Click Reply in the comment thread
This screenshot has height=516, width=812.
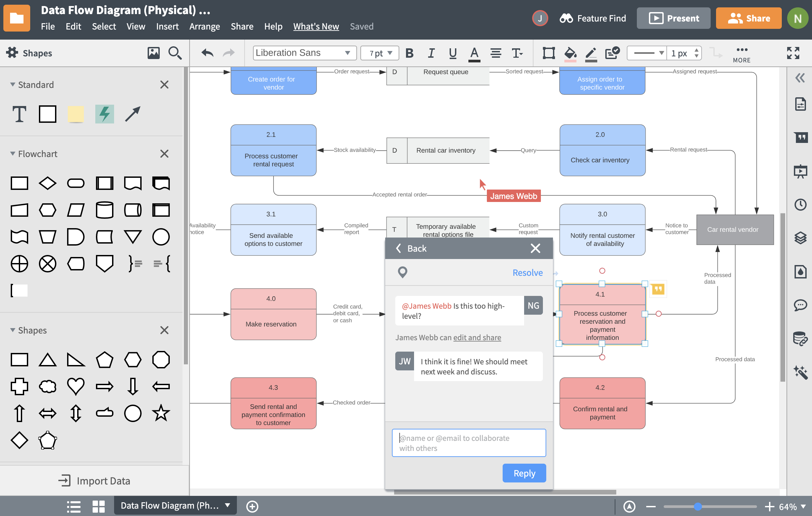click(523, 473)
